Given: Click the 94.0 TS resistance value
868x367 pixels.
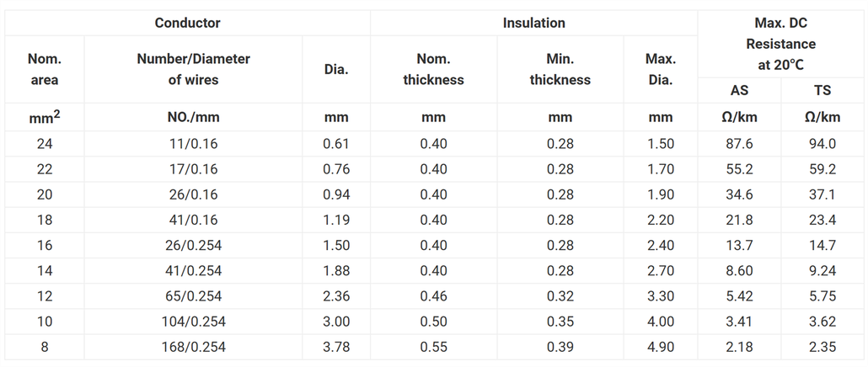Looking at the screenshot, I should (822, 144).
